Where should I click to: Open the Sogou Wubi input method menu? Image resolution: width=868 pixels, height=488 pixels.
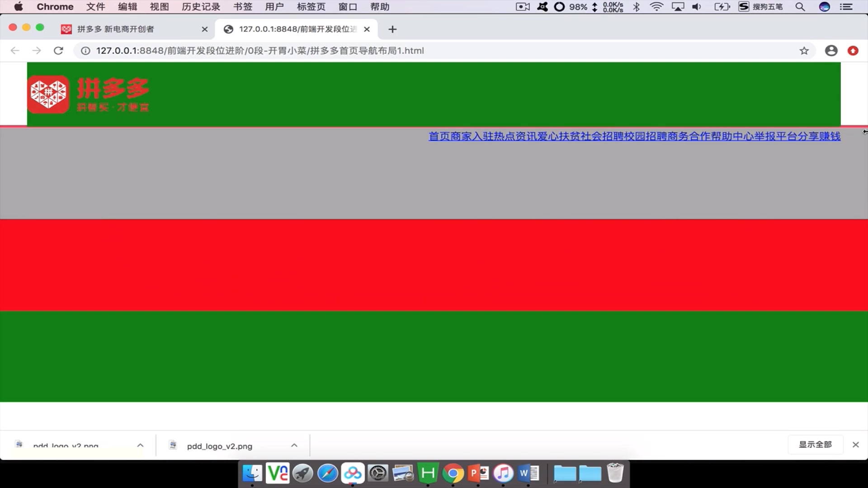pyautogui.click(x=760, y=7)
